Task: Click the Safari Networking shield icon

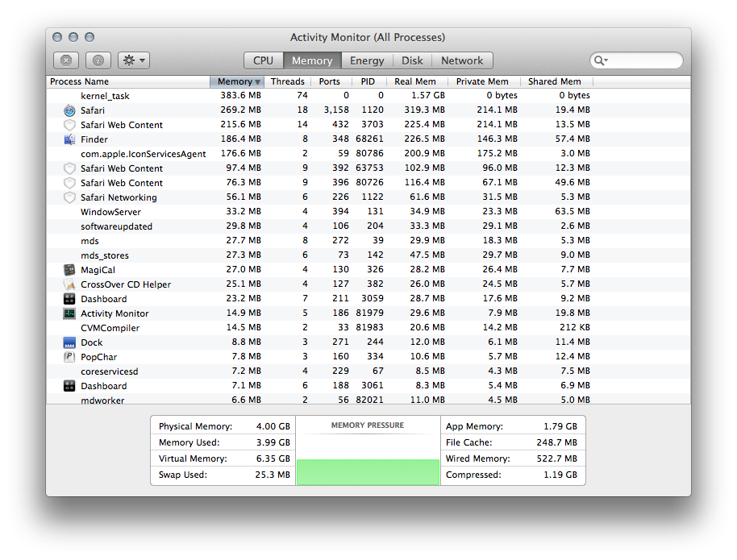Action: pyautogui.click(x=69, y=197)
